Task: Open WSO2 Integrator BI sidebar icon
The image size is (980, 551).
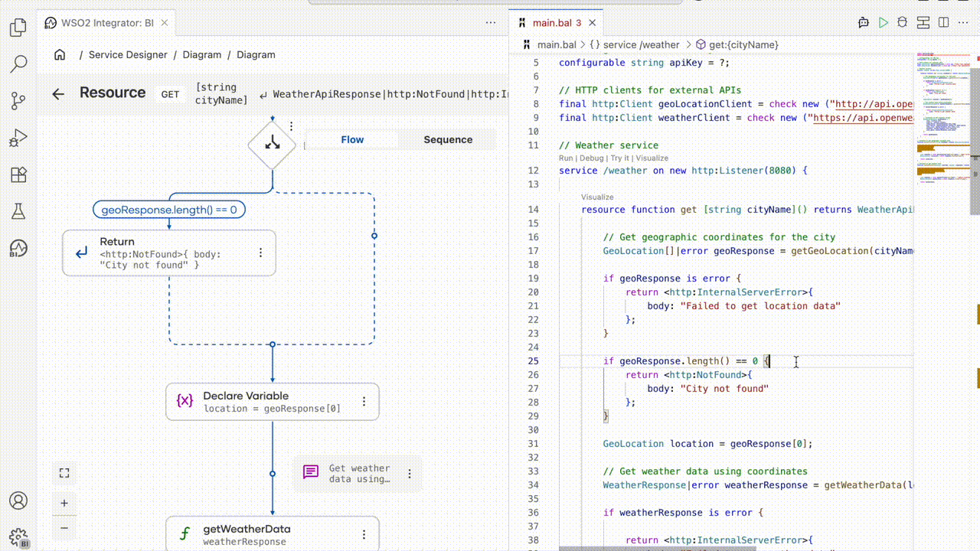Action: [18, 248]
